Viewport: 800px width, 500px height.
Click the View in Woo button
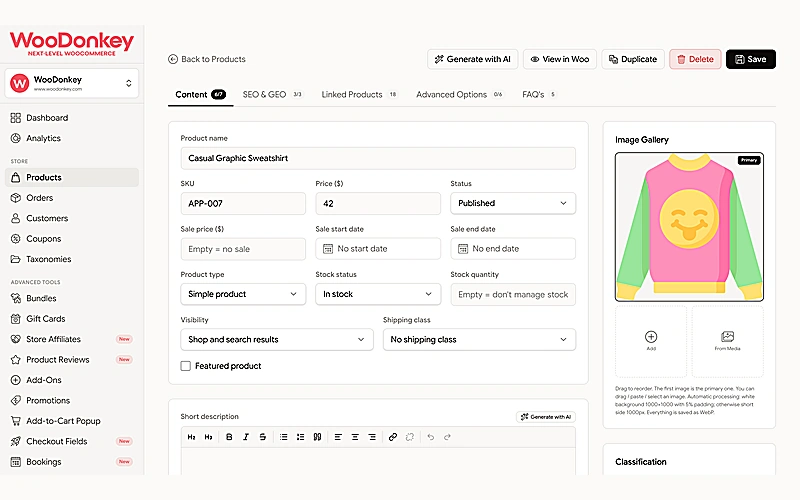pyautogui.click(x=560, y=59)
